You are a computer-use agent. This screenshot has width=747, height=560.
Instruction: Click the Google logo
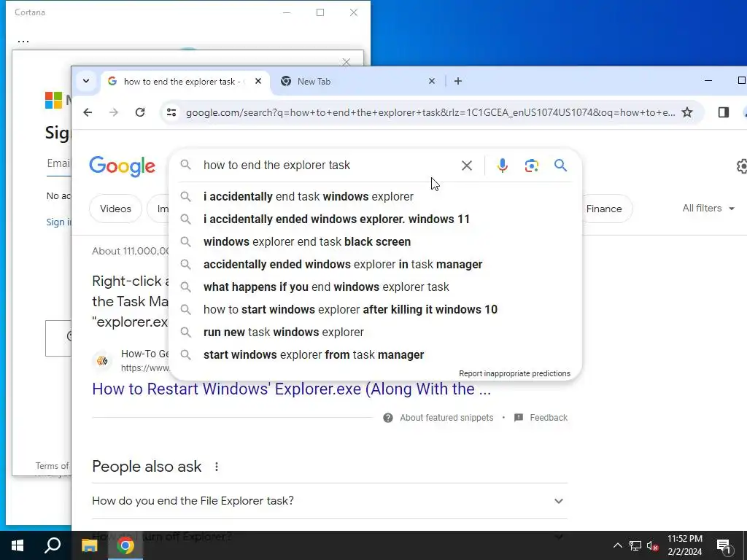click(x=122, y=166)
